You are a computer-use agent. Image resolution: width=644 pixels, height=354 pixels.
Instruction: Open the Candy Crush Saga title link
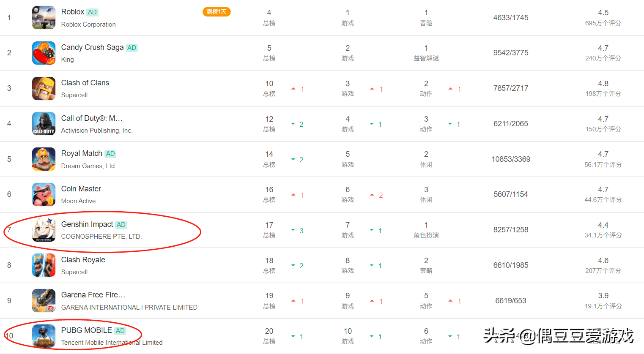pos(92,47)
